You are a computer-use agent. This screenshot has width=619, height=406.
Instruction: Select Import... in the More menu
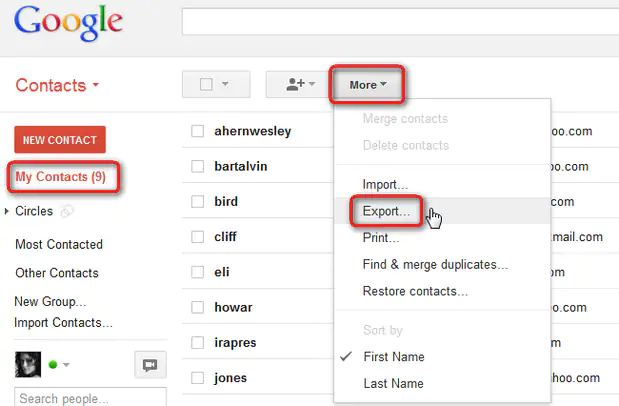coord(385,185)
